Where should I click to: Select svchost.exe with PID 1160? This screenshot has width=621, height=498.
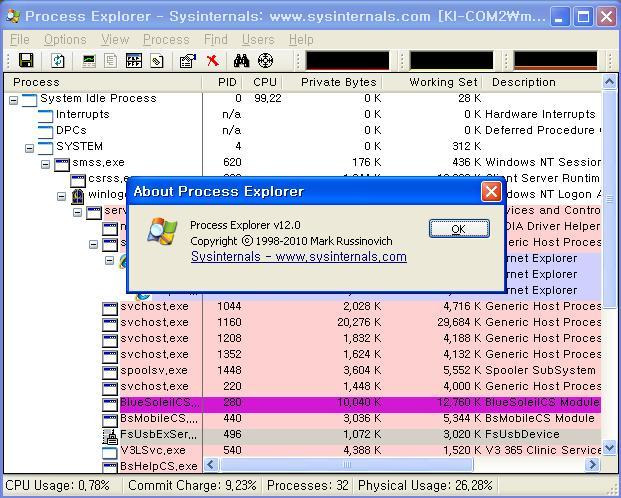point(303,322)
